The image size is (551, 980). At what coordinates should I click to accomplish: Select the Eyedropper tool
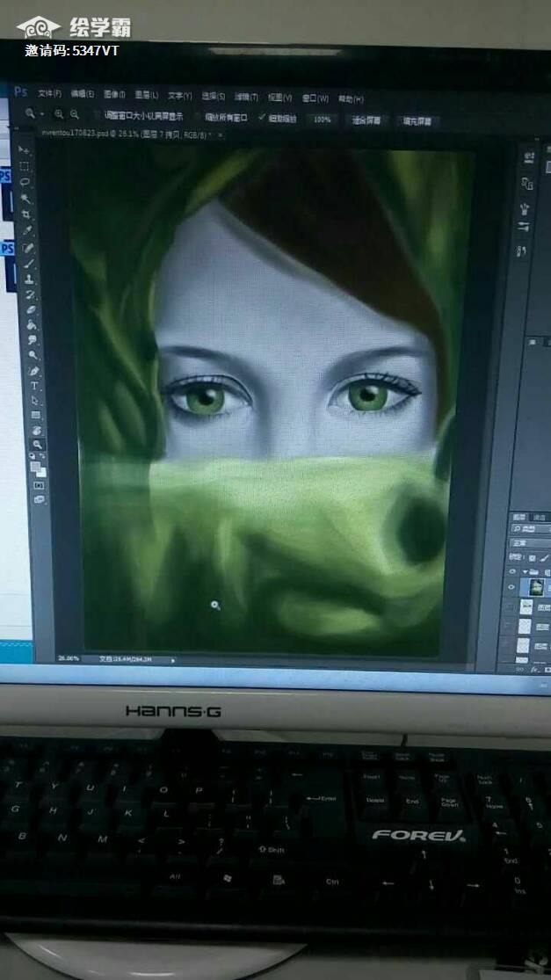coord(27,230)
